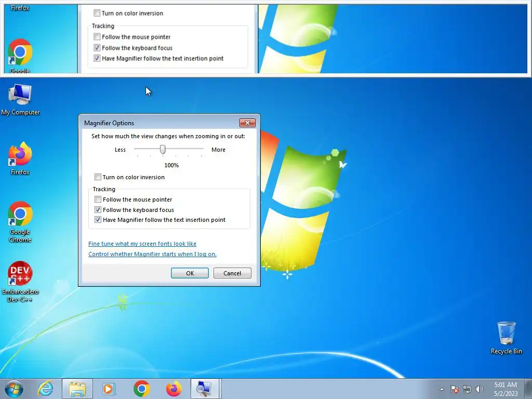Close the Magnifier Options dialog
This screenshot has width=532, height=399.
coord(247,123)
